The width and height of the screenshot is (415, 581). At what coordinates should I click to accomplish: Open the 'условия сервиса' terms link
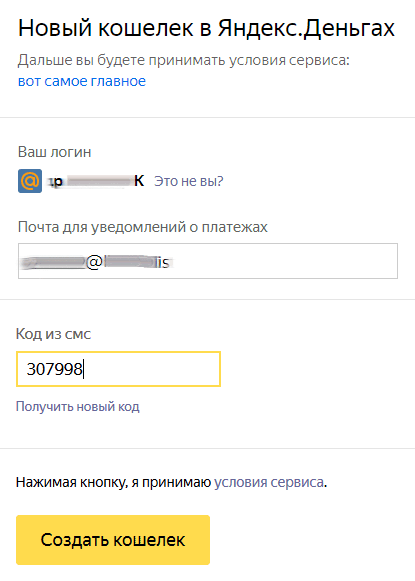269,482
